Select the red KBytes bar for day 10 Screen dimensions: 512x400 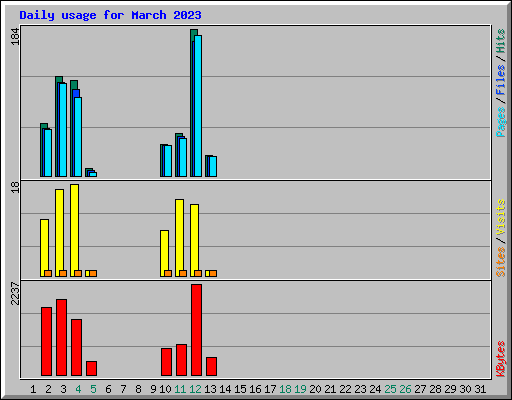tap(166, 362)
